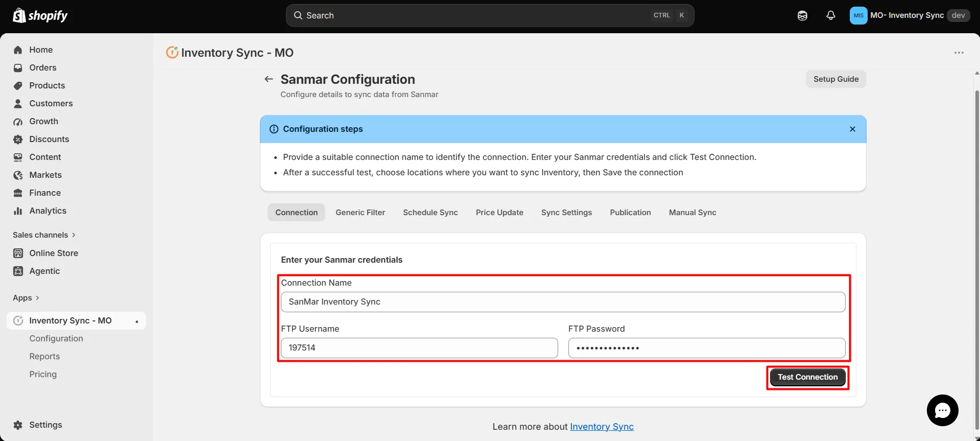Screen dimensions: 980x441
Task: Focus the top Search bar
Action: point(490,15)
